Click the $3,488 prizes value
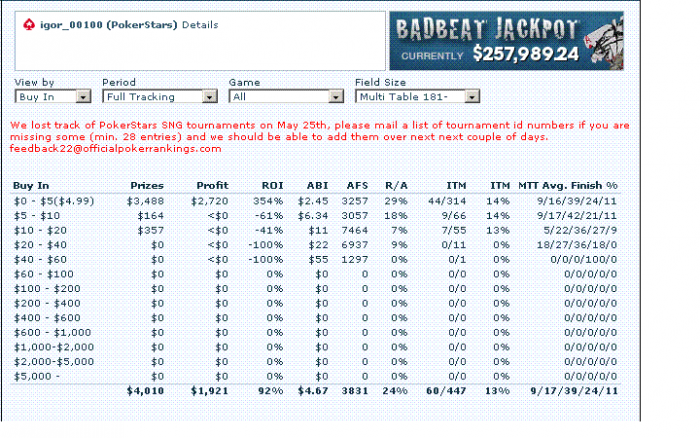700x438 pixels. (146, 201)
